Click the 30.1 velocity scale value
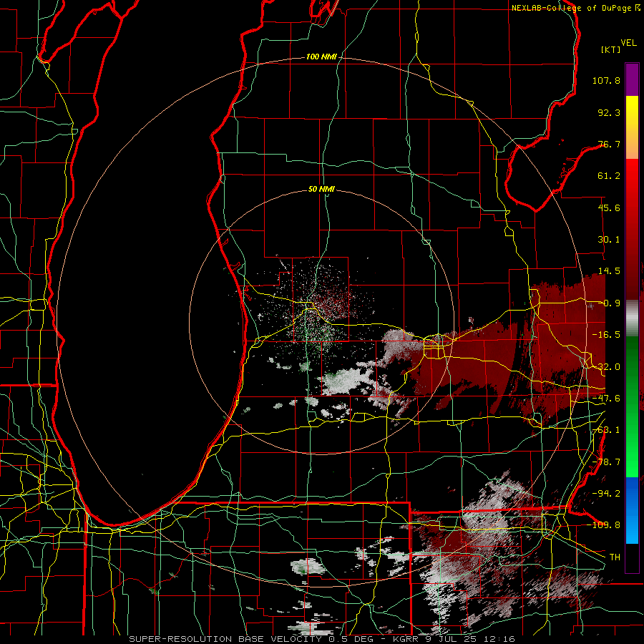The image size is (644, 644). pyautogui.click(x=609, y=240)
